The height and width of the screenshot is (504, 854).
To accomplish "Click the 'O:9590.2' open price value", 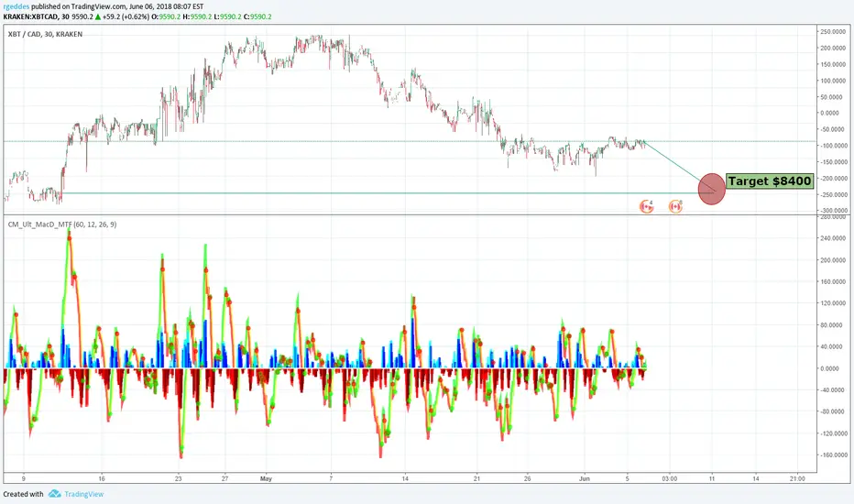I will 166,16.
